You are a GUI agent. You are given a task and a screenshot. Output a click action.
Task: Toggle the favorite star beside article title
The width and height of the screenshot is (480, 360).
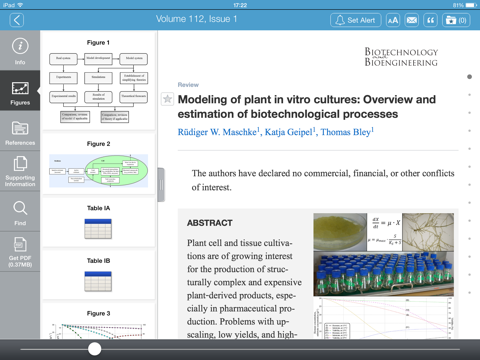(x=167, y=99)
